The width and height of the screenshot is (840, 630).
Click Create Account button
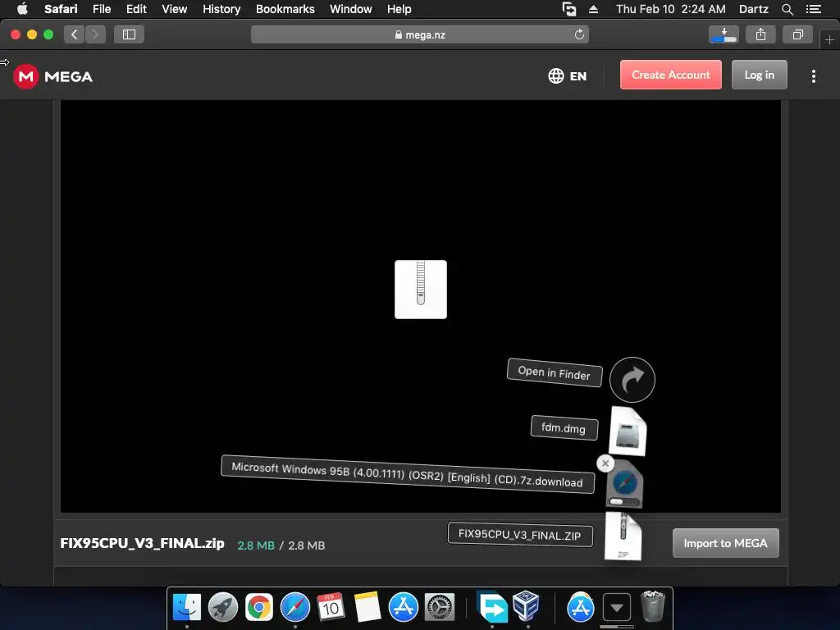tap(671, 75)
